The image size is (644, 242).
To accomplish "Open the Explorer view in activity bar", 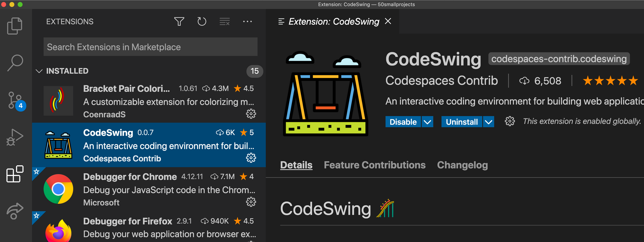I will pos(15,26).
